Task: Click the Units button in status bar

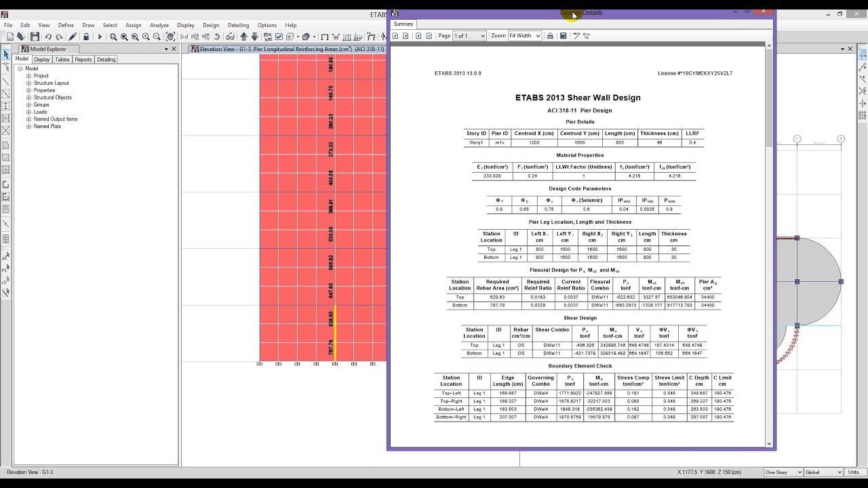Action: (855, 472)
